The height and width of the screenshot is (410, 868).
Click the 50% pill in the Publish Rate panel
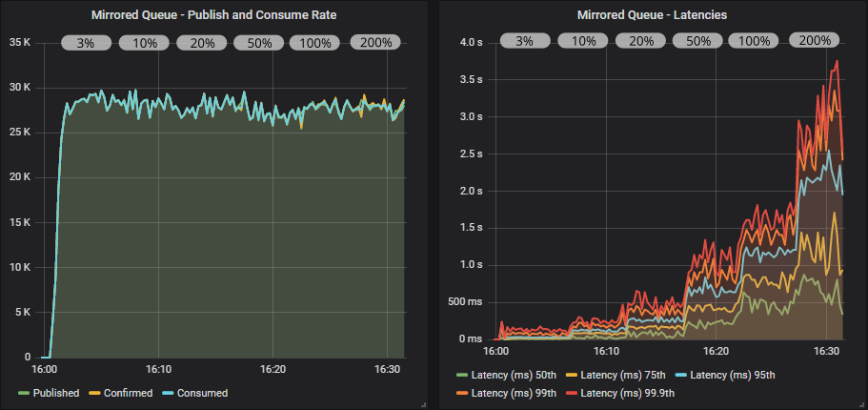click(x=260, y=43)
